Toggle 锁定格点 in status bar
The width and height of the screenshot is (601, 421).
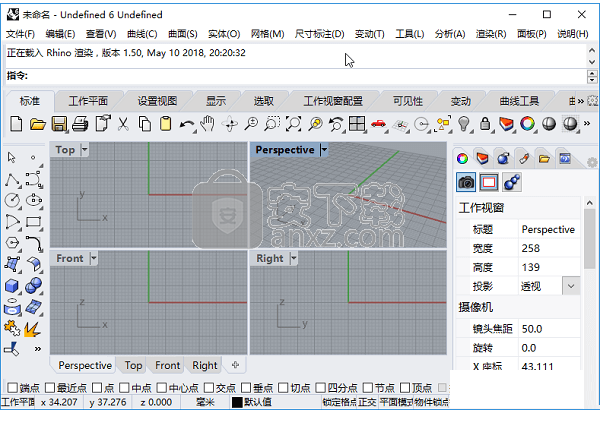339,403
